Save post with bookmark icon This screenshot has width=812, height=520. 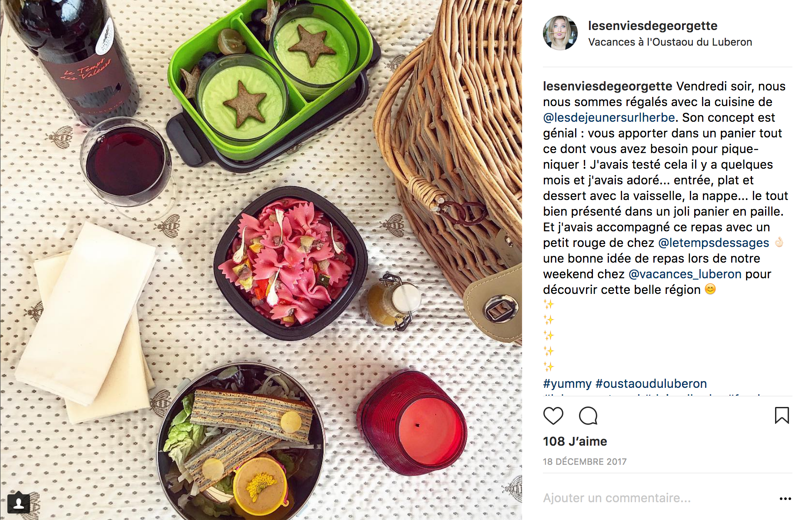tap(782, 415)
